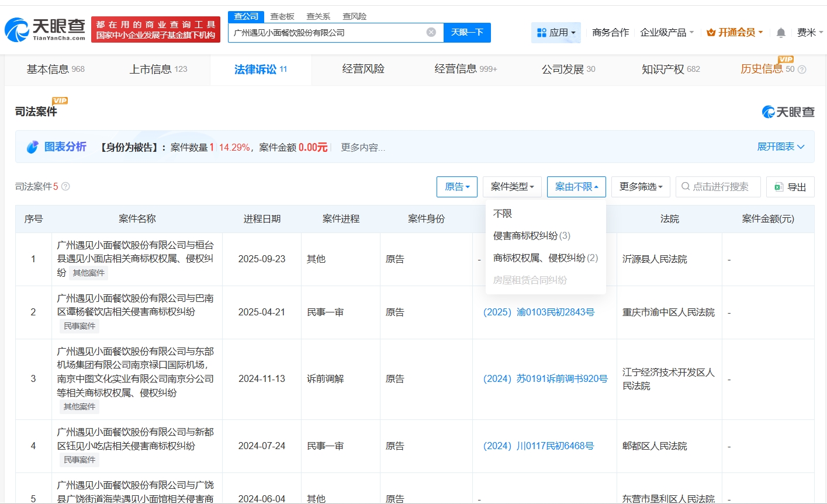
Task: Open case with 新都区钰见小吃店
Action: [x=135, y=439]
